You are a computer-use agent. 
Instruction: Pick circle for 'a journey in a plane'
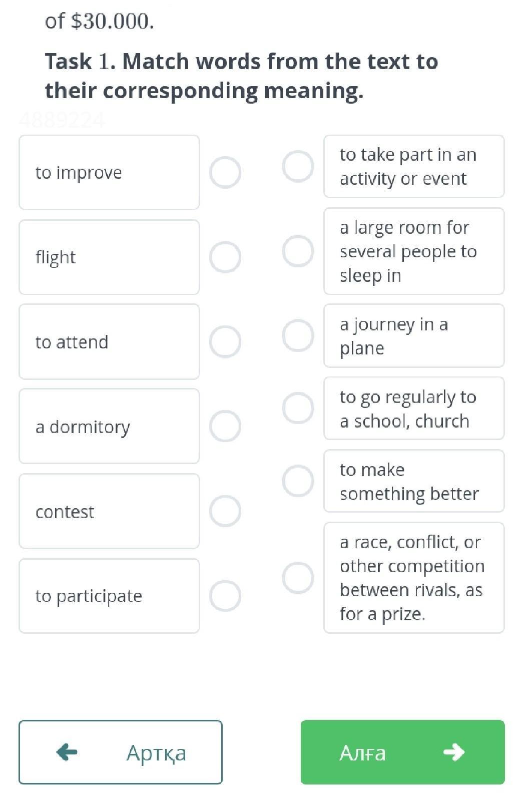(298, 335)
